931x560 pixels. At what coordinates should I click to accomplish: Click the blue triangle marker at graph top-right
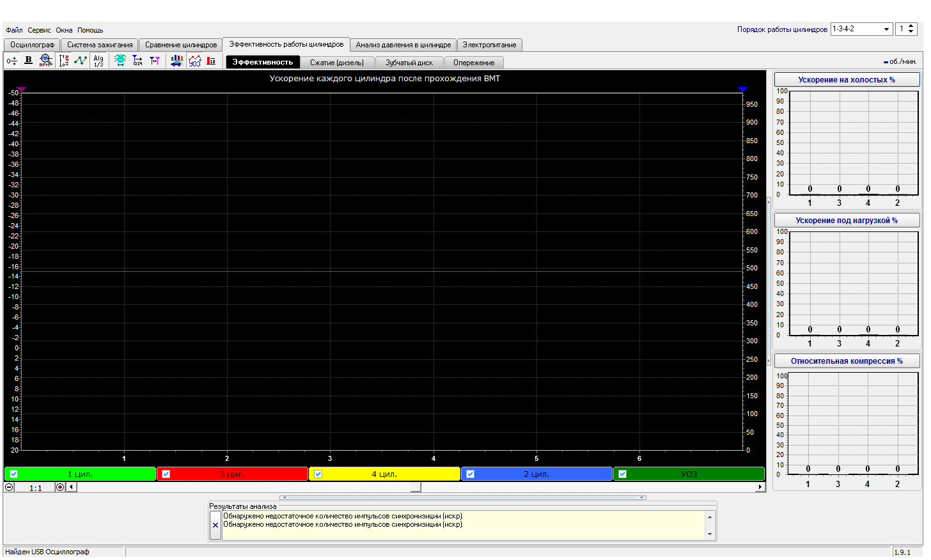coord(742,89)
